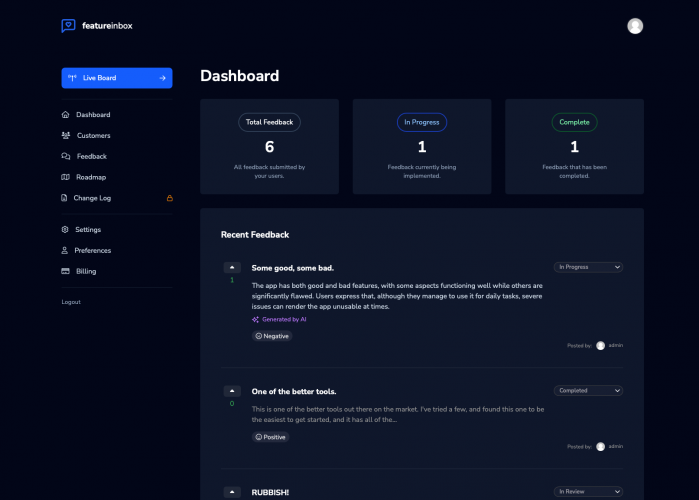Click the Logout link
699x500 pixels.
point(71,302)
